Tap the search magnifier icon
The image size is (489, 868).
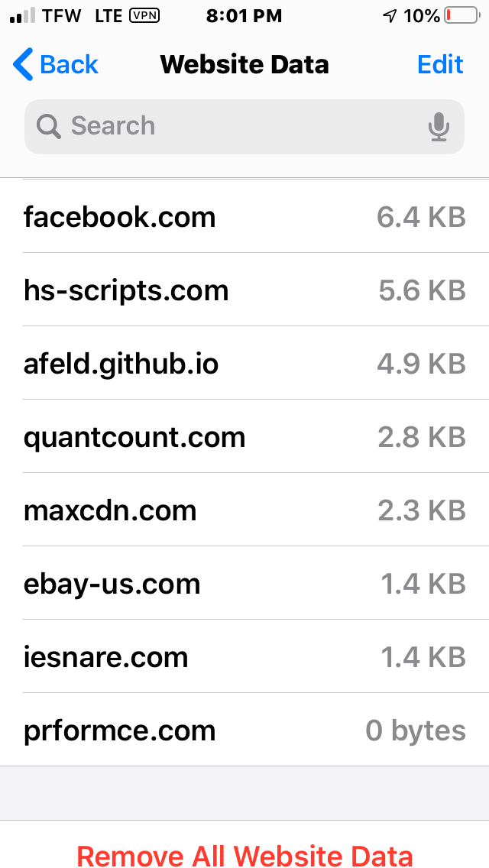point(49,126)
